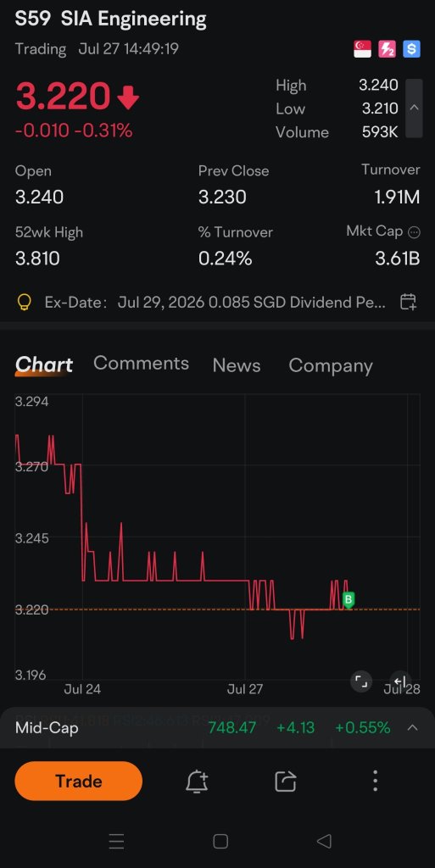Tap the Mid-Cap change +0.55%
435x868 pixels.
click(363, 727)
